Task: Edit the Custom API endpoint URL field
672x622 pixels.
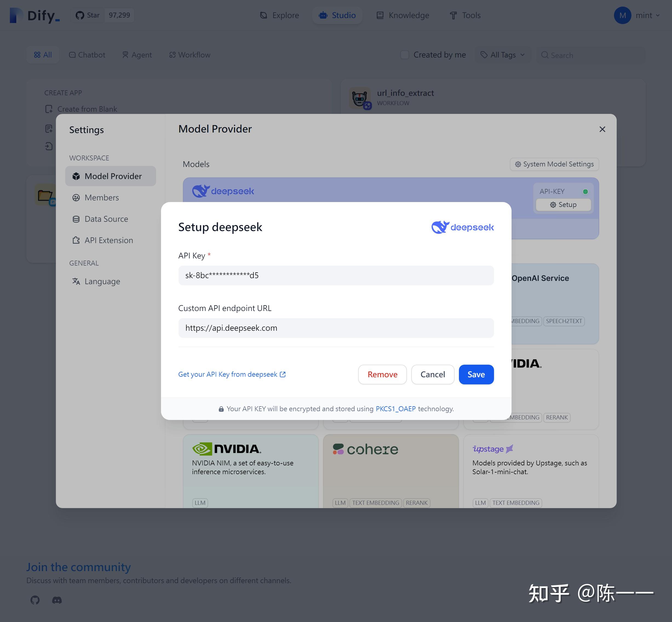Action: coord(336,328)
